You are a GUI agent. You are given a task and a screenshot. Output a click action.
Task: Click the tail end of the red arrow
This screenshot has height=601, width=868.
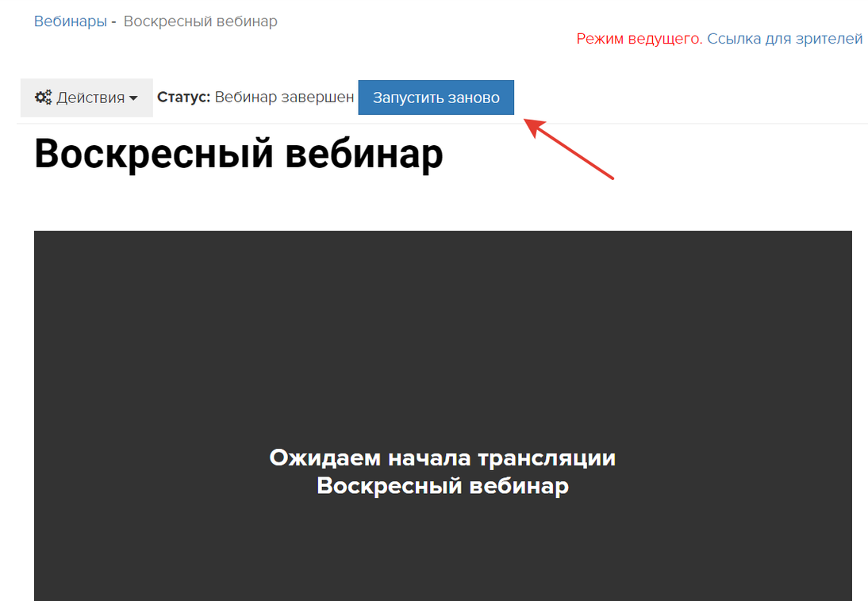tap(611, 177)
